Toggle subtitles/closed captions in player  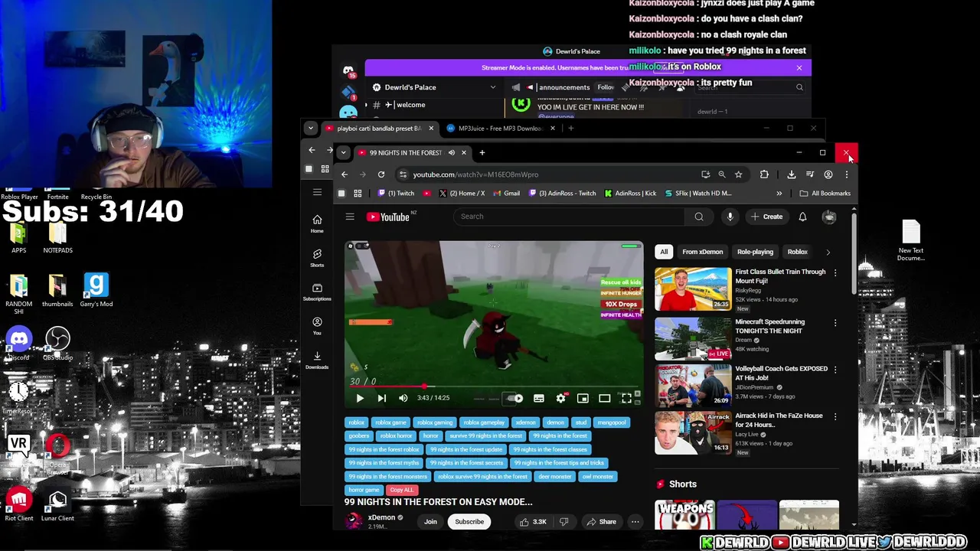point(539,398)
